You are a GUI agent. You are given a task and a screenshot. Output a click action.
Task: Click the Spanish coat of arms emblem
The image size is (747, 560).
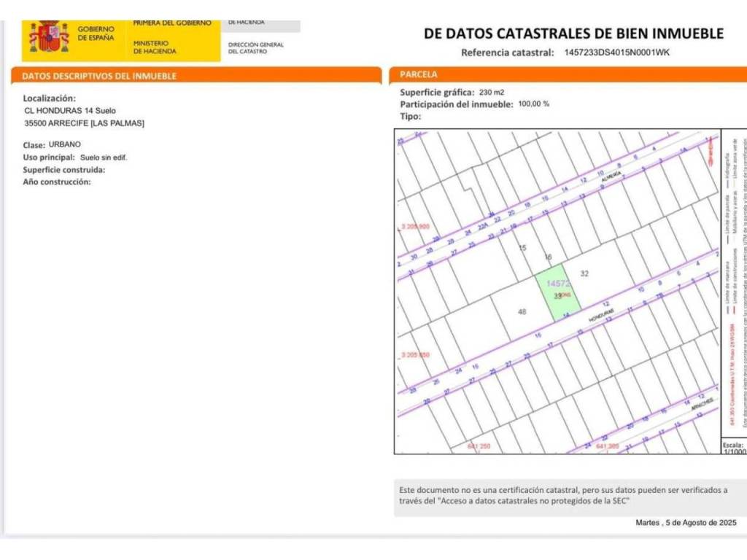(49, 37)
